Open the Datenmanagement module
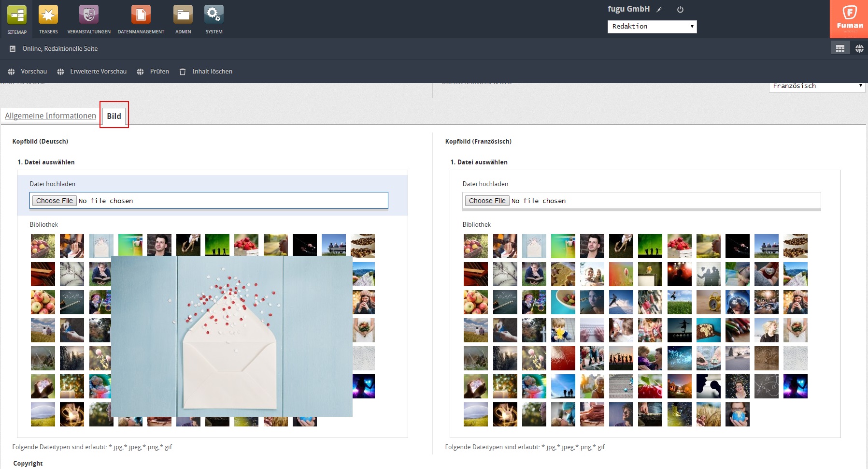Screen dimensions: 868x469 click(141, 15)
